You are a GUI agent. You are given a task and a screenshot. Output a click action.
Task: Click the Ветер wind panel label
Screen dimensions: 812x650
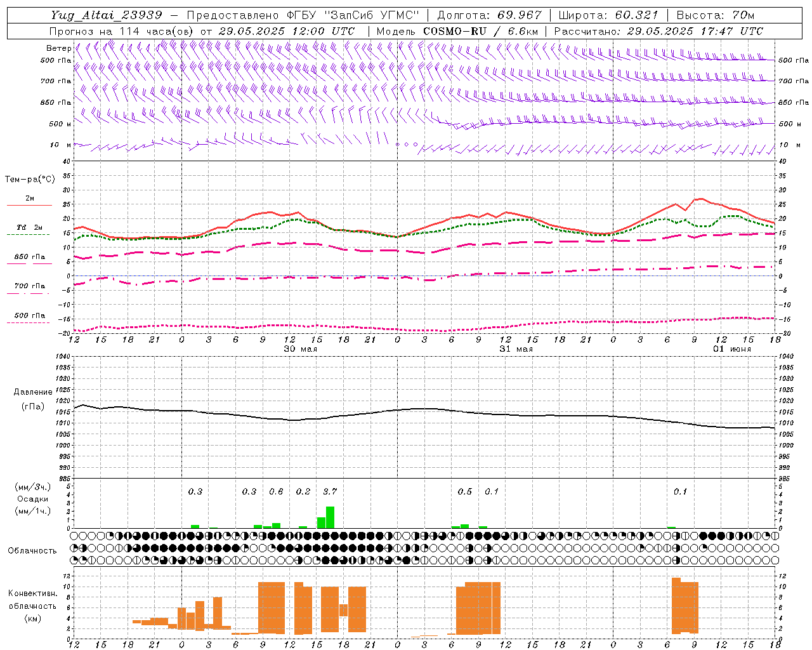58,48
